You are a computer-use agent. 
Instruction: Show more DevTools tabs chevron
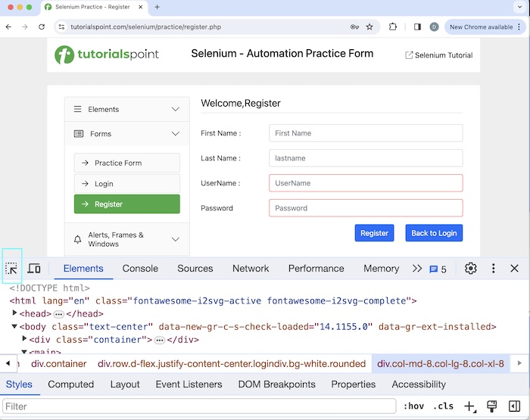tap(417, 269)
